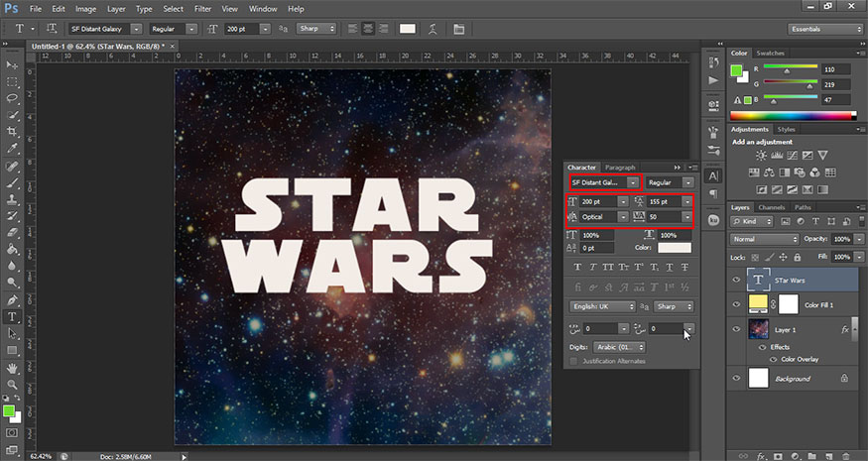Select the Lasso tool
The width and height of the screenshot is (868, 461).
pyautogui.click(x=12, y=98)
